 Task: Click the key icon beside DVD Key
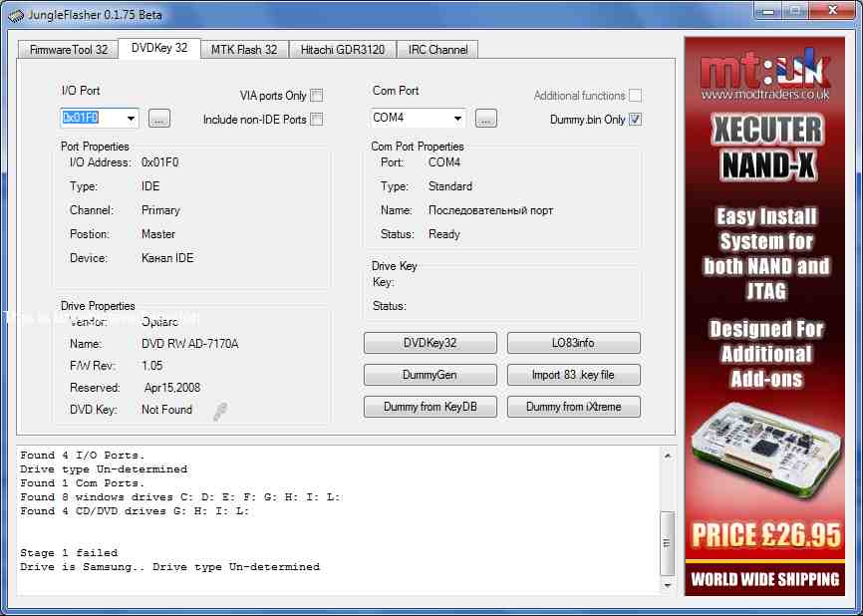[x=219, y=411]
